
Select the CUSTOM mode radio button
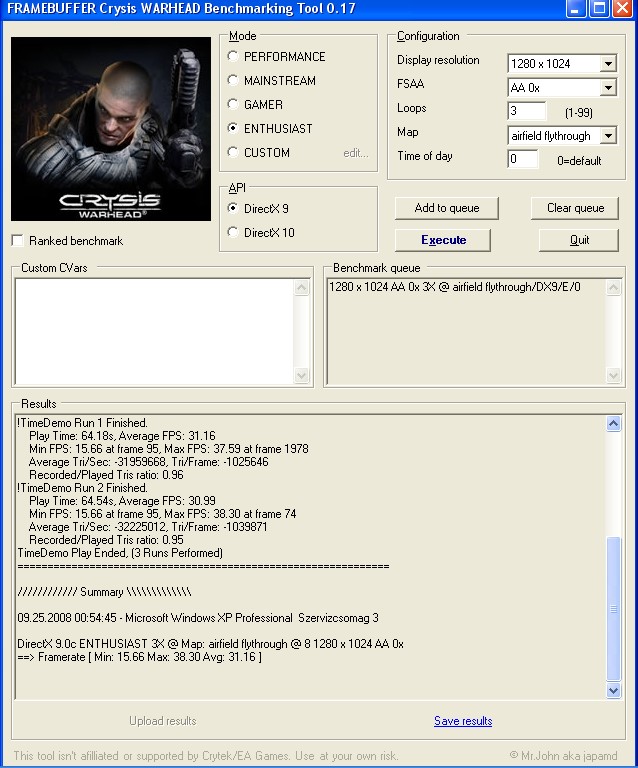click(234, 153)
